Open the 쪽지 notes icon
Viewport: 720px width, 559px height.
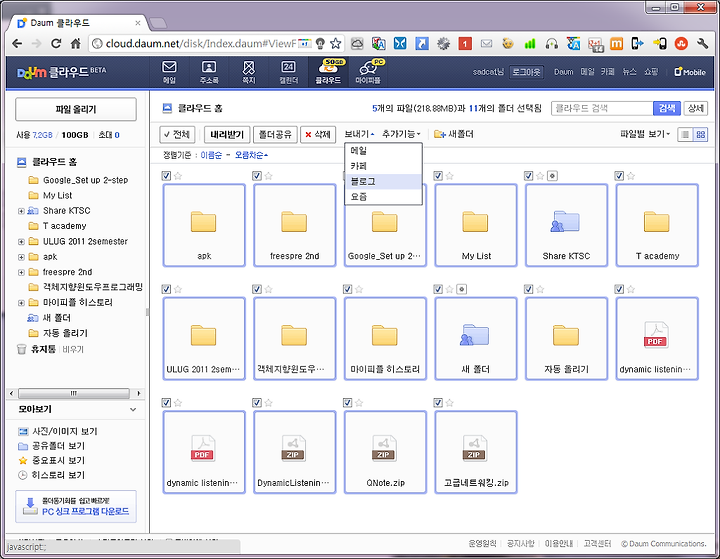click(248, 72)
